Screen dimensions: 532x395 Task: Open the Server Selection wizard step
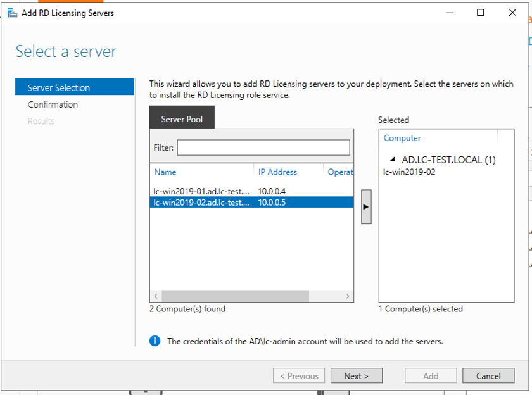pos(59,88)
